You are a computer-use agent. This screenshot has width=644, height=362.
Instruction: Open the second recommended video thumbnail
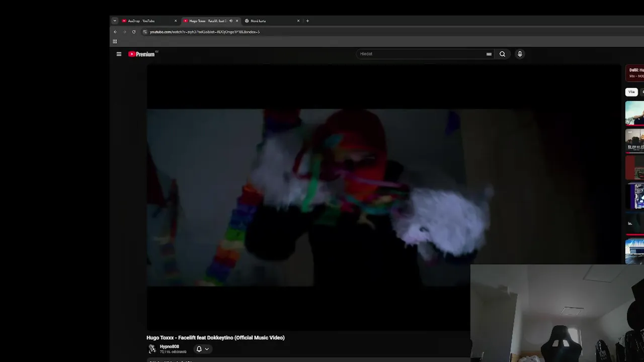pyautogui.click(x=634, y=140)
